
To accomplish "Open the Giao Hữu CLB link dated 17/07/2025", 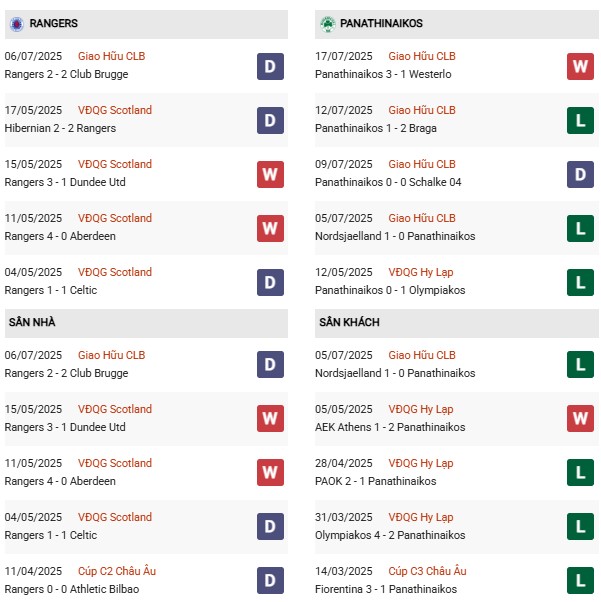I will [x=421, y=56].
